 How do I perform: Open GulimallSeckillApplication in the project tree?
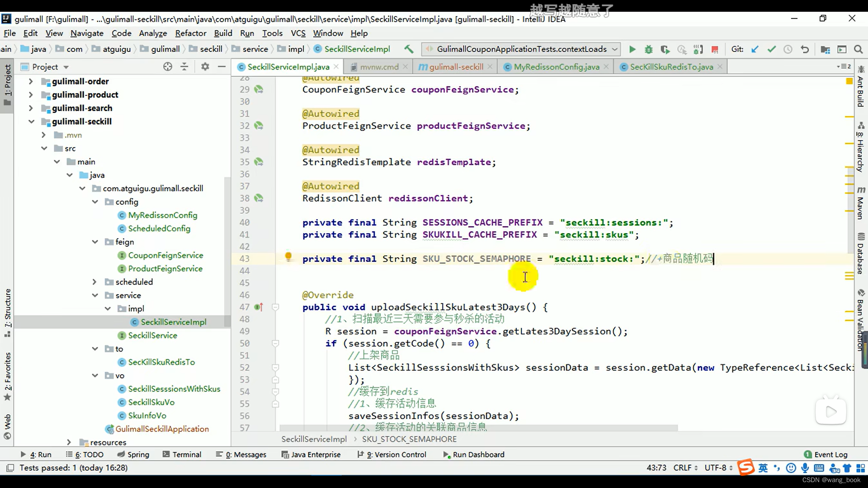(157, 429)
